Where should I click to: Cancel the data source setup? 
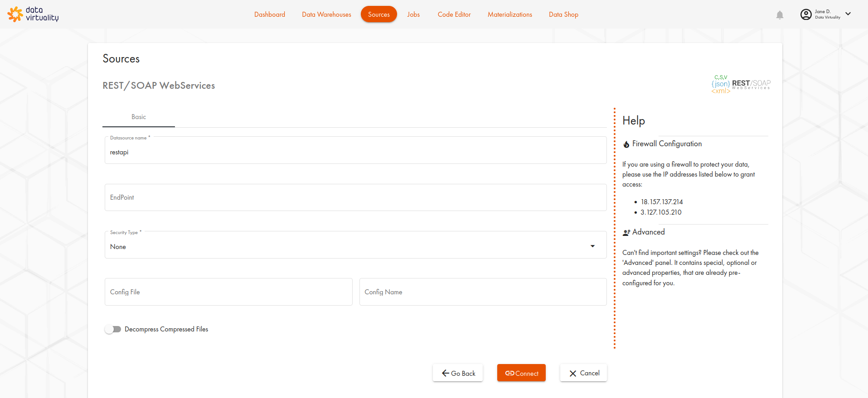click(x=583, y=373)
